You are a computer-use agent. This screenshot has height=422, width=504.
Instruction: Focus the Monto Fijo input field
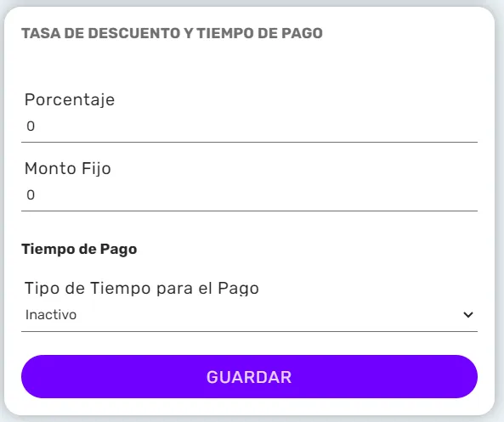pyautogui.click(x=249, y=195)
